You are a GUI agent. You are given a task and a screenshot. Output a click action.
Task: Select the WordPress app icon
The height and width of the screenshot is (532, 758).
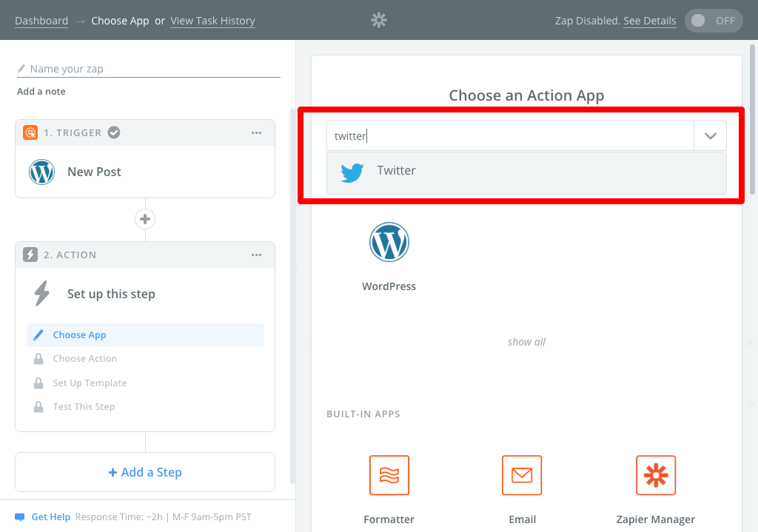[389, 242]
